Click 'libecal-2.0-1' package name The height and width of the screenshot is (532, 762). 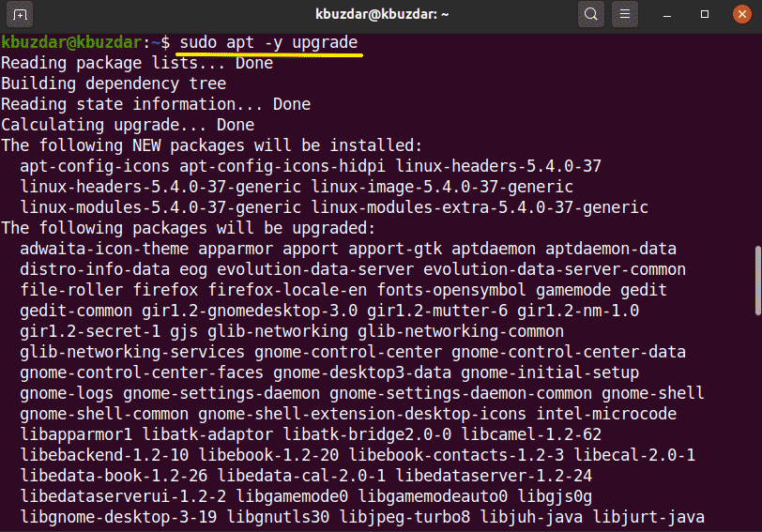[634, 455]
